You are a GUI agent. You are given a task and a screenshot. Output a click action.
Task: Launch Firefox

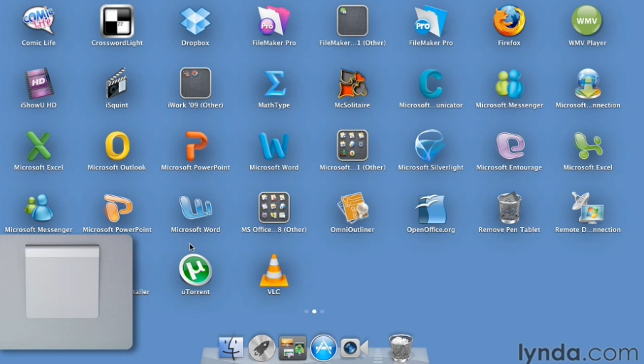[x=509, y=21]
